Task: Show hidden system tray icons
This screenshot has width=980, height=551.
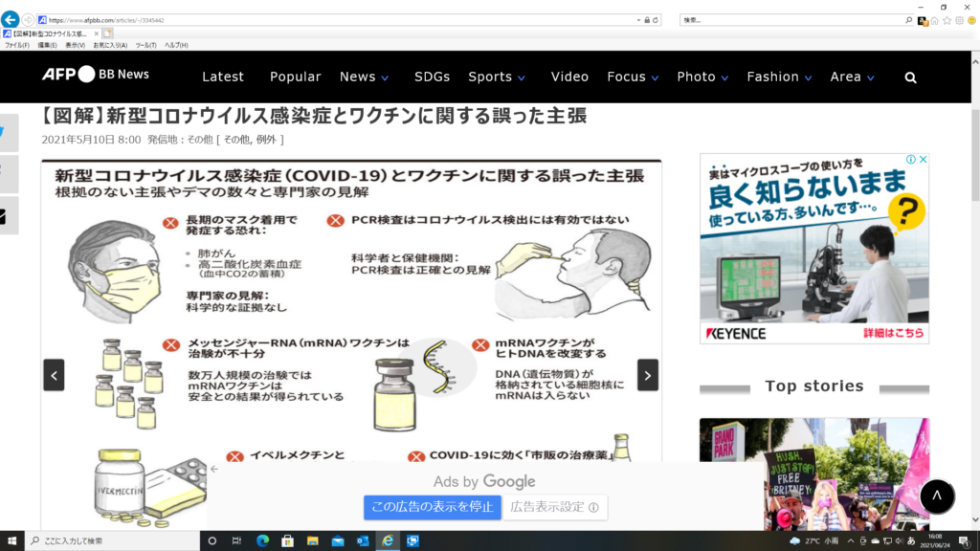Action: 851,541
